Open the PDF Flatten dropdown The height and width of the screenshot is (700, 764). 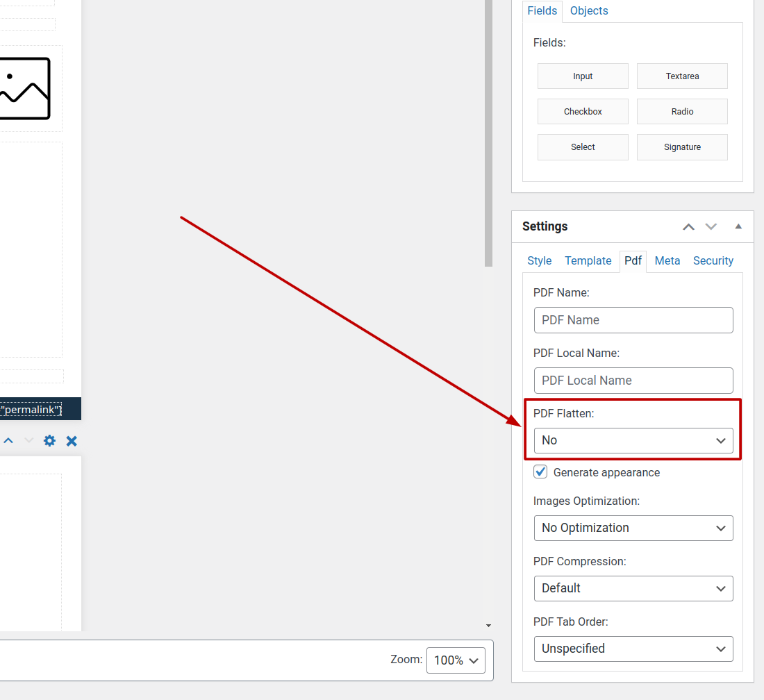pos(633,440)
